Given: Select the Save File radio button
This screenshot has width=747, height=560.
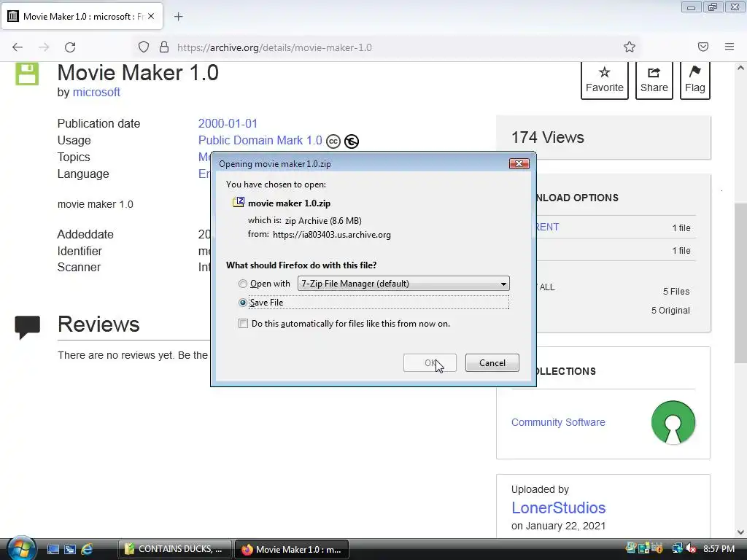Looking at the screenshot, I should point(243,303).
